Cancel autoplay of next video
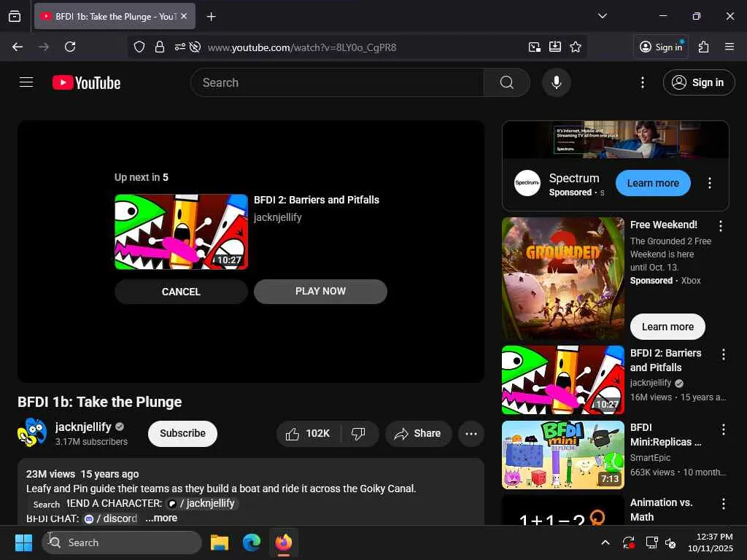Image resolution: width=747 pixels, height=560 pixels. [x=181, y=292]
